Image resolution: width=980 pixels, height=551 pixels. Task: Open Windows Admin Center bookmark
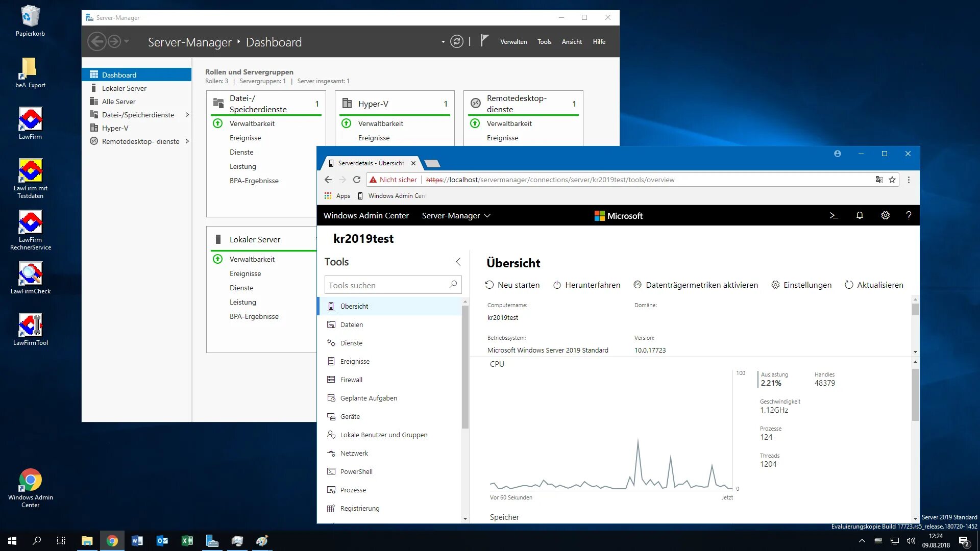coord(391,196)
